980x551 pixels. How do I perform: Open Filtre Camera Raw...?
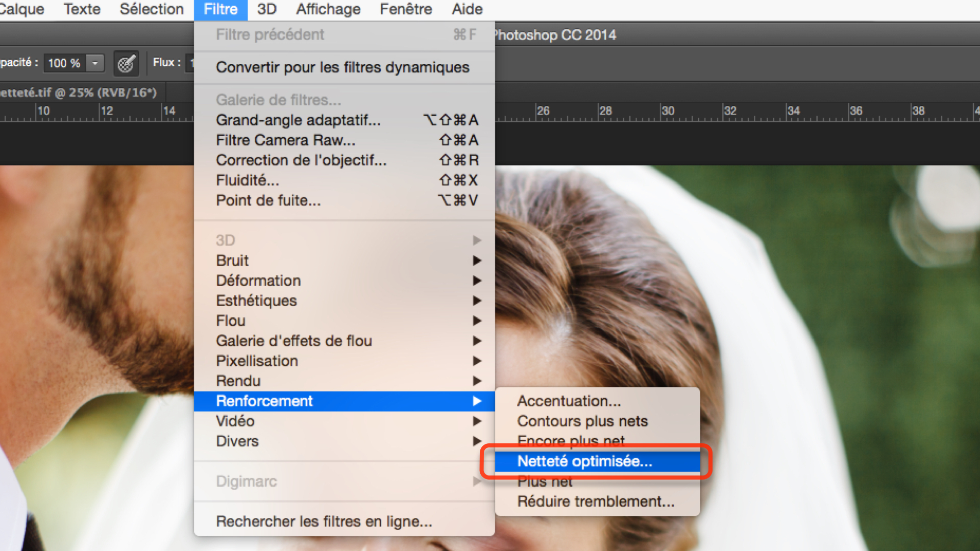pos(286,140)
